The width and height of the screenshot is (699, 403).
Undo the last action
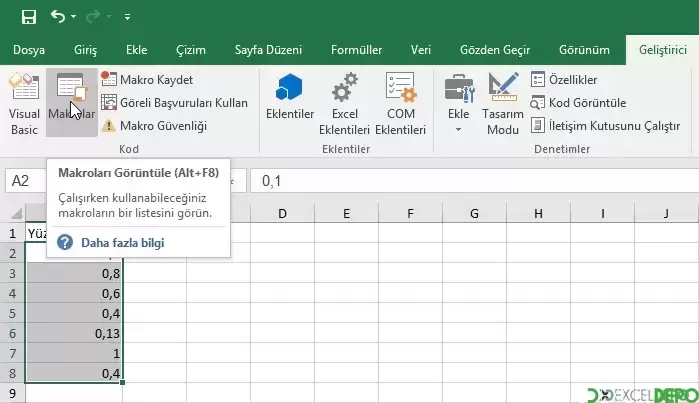(58, 17)
